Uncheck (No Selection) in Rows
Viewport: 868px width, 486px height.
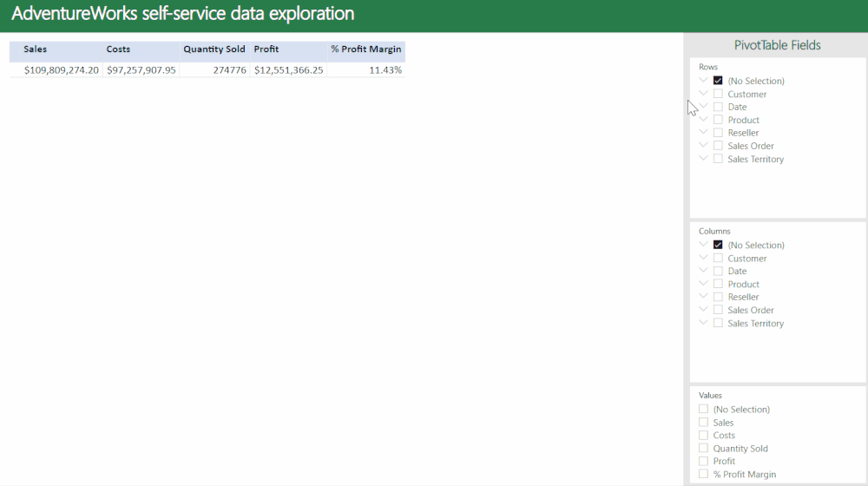718,81
